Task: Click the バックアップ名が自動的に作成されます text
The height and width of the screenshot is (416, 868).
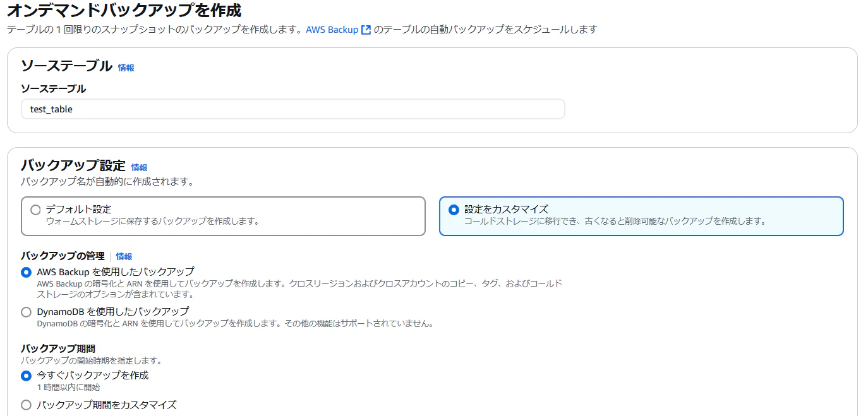Action: tap(107, 182)
